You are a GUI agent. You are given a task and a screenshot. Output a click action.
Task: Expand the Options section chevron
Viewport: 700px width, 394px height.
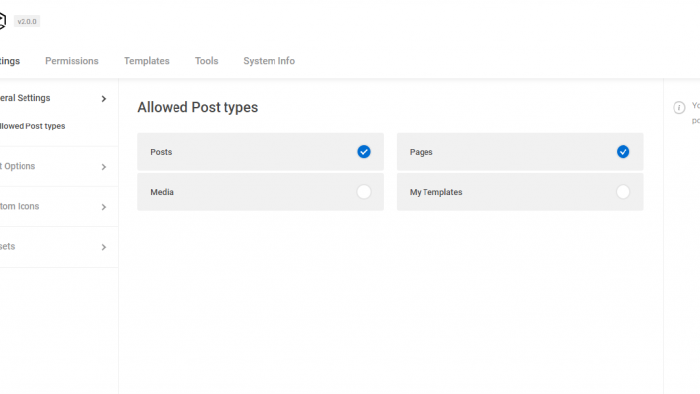coord(104,167)
